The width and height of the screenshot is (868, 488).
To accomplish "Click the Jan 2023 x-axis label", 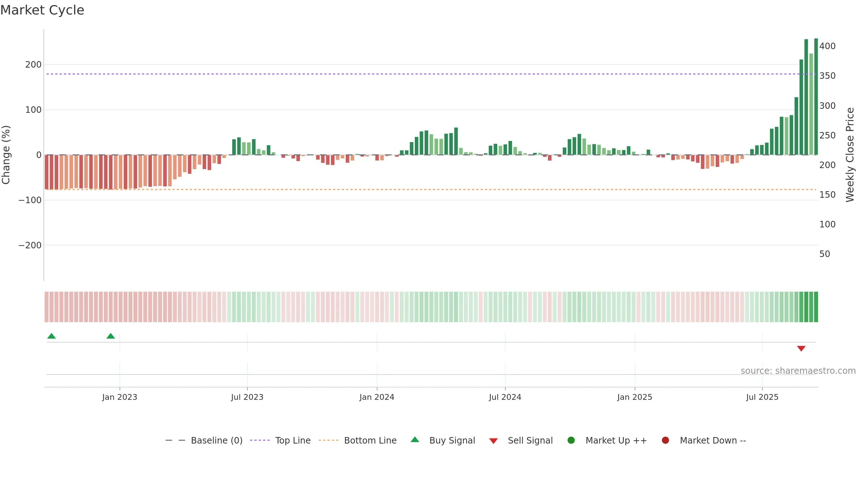I will pyautogui.click(x=120, y=397).
